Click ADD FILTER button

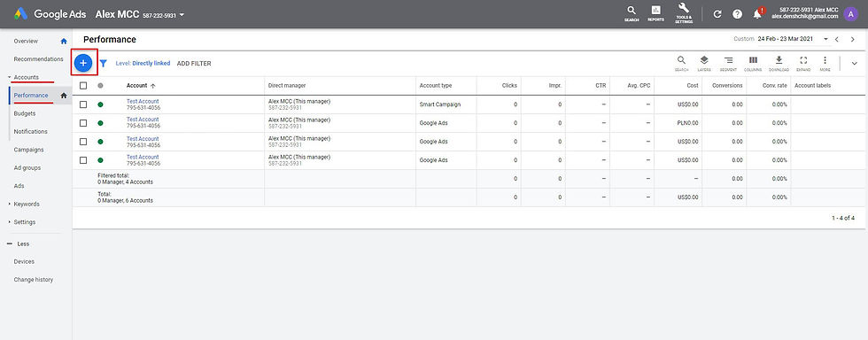(194, 64)
